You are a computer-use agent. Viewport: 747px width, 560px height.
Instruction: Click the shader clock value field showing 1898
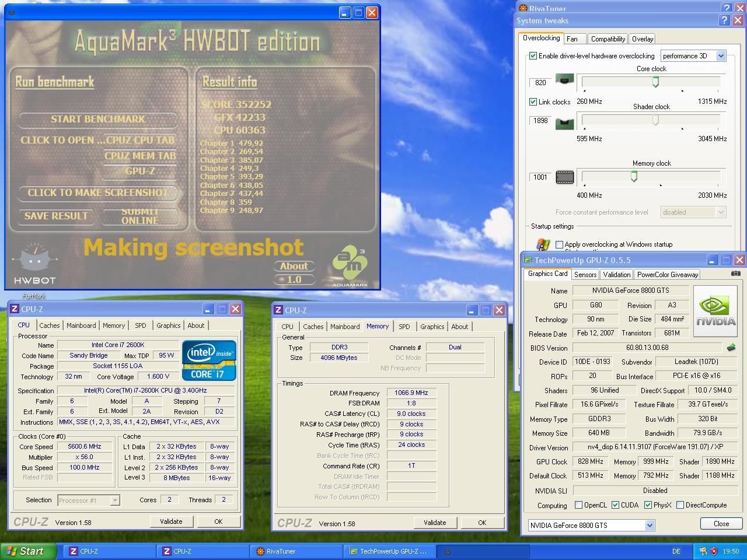[x=540, y=121]
